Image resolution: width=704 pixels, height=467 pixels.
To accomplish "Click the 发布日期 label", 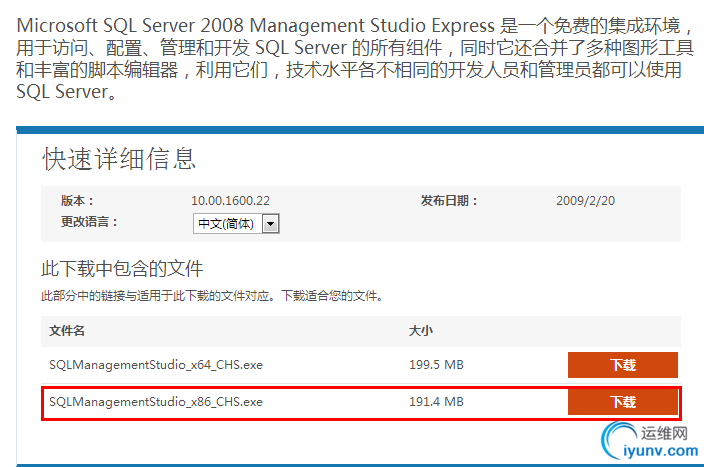I will 449,201.
